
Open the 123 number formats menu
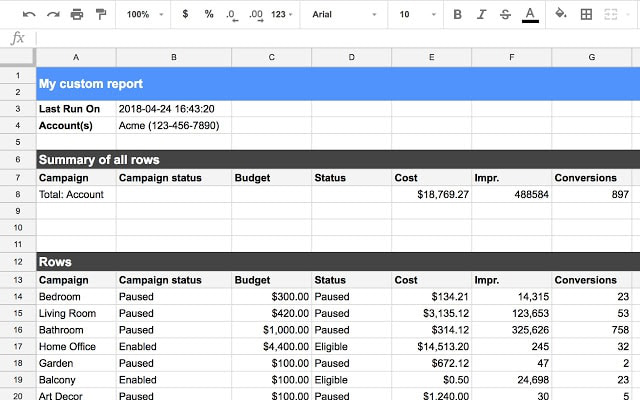click(283, 15)
